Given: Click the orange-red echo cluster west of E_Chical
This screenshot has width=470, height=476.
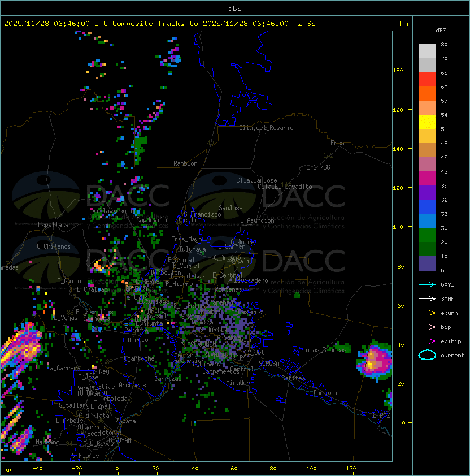Looking at the screenshot, I should click(101, 266).
